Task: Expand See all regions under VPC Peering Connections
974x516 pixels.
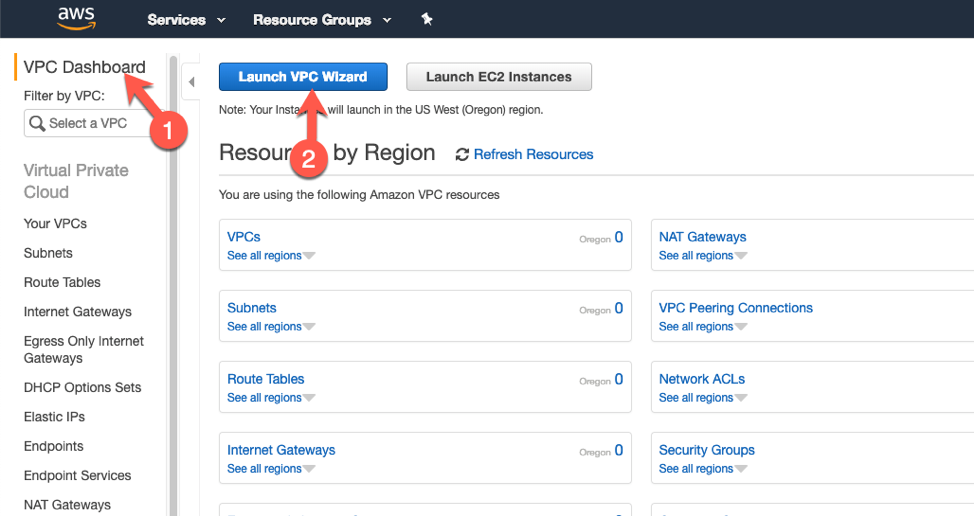Action: 703,327
